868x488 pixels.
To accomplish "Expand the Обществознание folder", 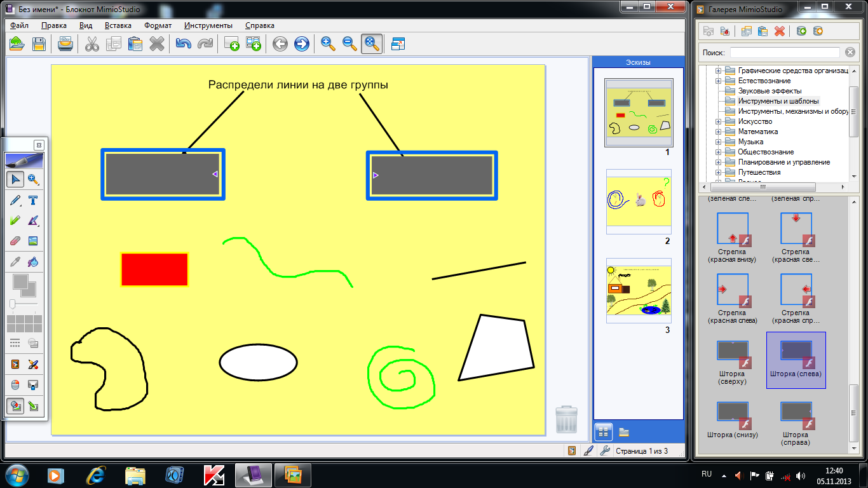I will point(719,152).
